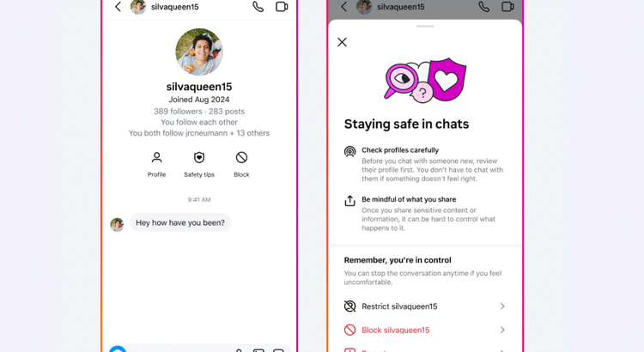Tap the Be mindful of what you share tip
The height and width of the screenshot is (352, 644).
[x=424, y=214]
